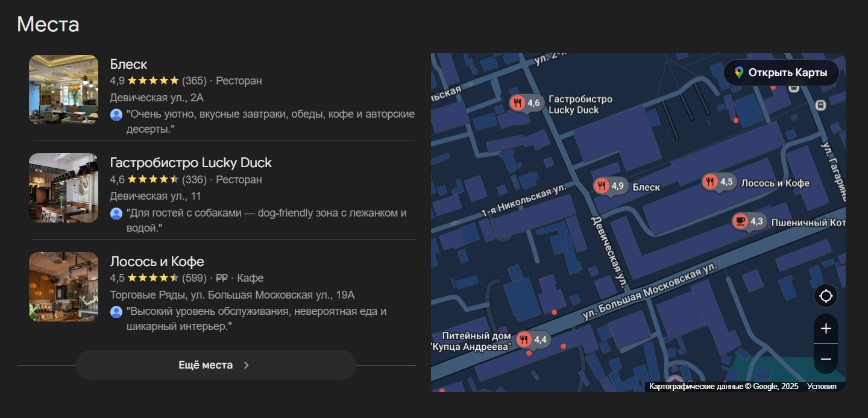Zoom in the map with plus button
868x418 pixels.
(826, 329)
